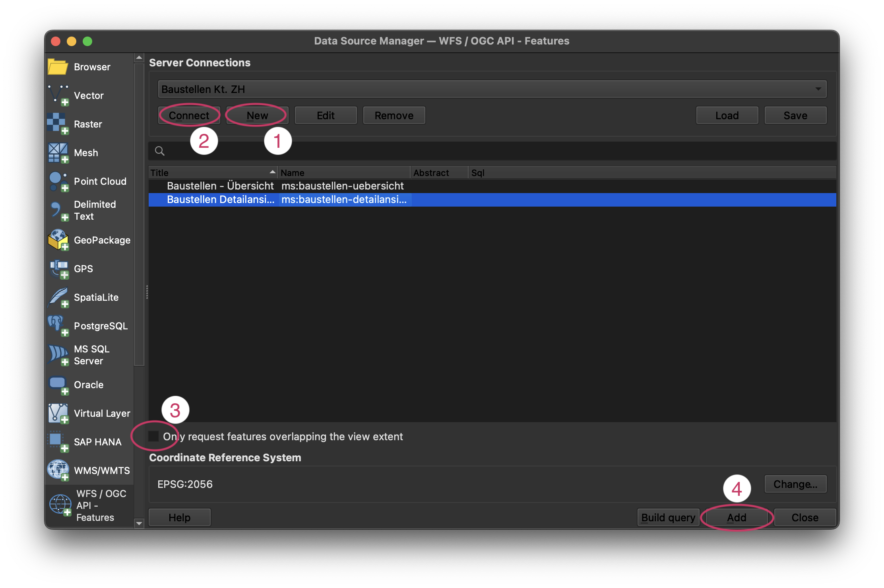The width and height of the screenshot is (884, 588).
Task: Change the EPSG:2056 coordinate reference system
Action: pyautogui.click(x=795, y=484)
